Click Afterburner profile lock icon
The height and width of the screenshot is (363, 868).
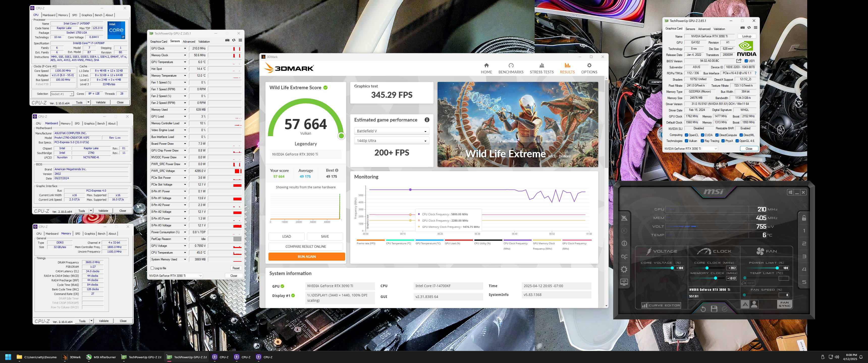804,218
